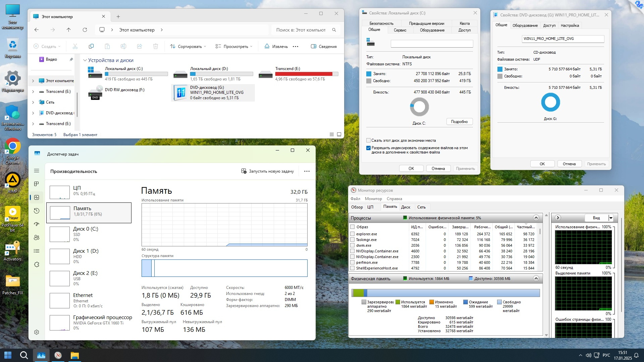Switch to Диск tab in Resource Monitor
The height and width of the screenshot is (362, 644).
(406, 207)
